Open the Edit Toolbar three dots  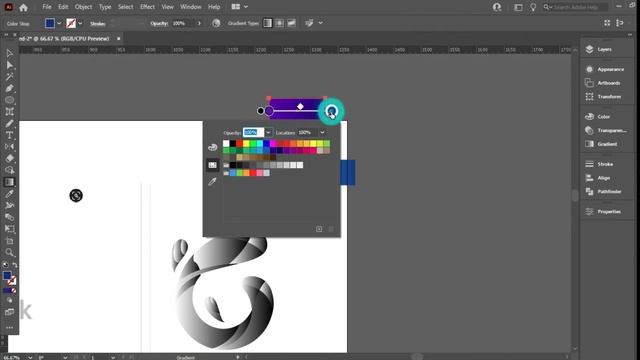point(9,328)
